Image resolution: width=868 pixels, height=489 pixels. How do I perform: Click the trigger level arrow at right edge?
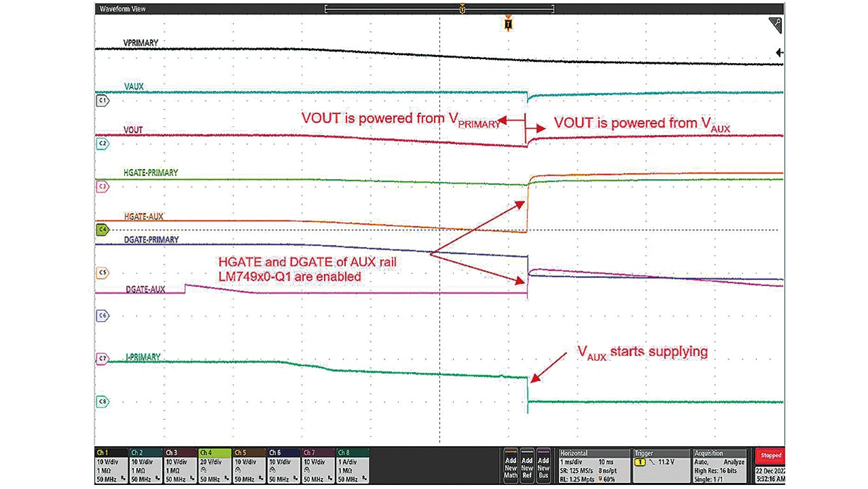780,52
